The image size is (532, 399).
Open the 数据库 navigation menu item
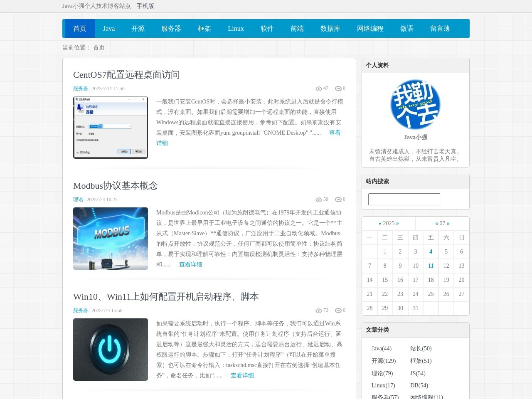point(330,29)
